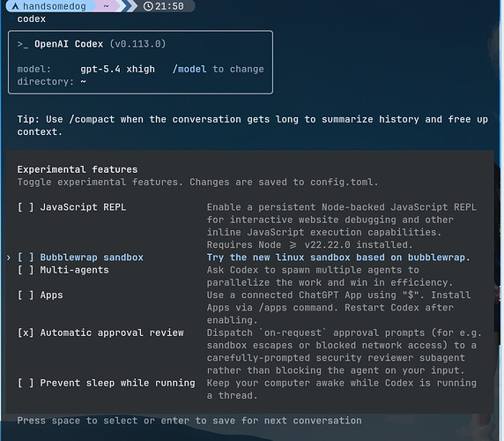Select the Bubblewrap sandbox label
Viewport: 504px width, 441px height.
click(92, 258)
